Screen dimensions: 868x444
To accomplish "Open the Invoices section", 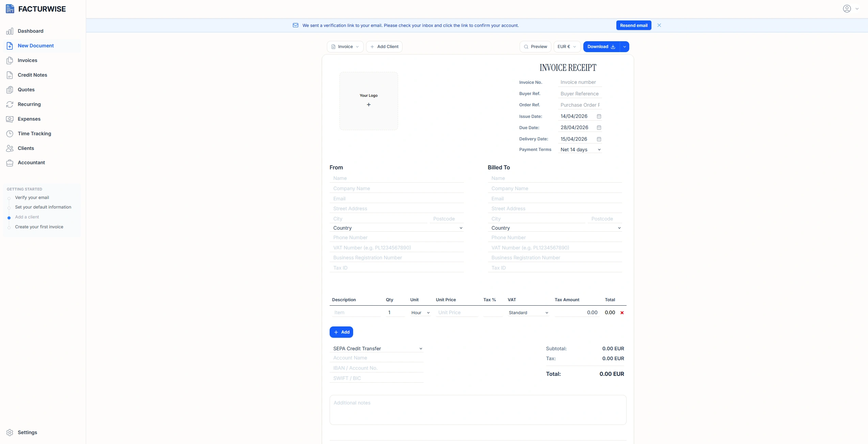I will coord(28,60).
